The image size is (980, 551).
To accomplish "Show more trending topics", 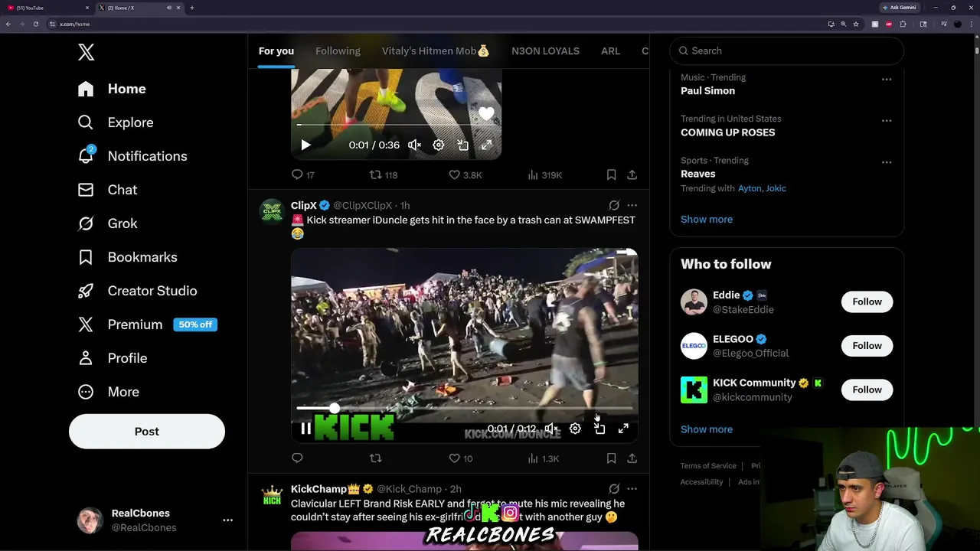I will click(707, 219).
